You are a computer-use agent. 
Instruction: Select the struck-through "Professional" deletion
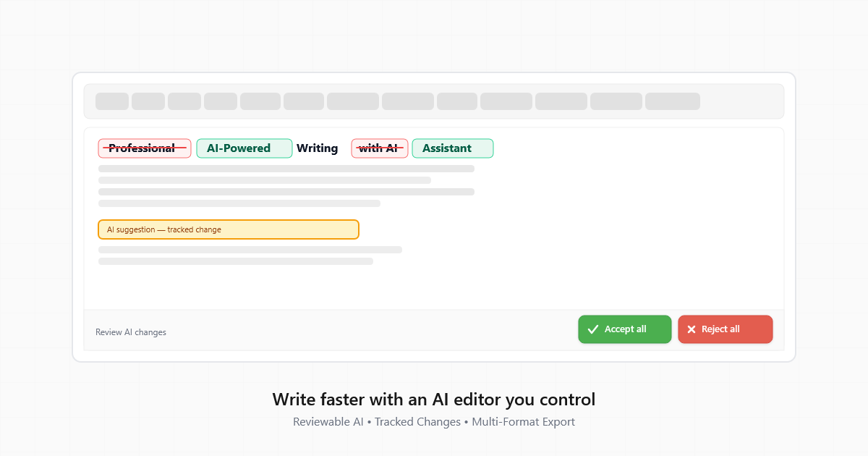[x=144, y=148]
